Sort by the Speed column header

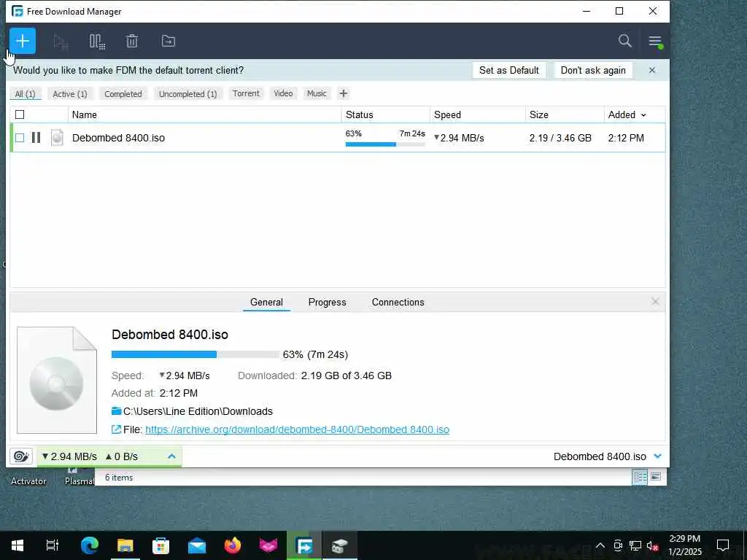point(478,114)
